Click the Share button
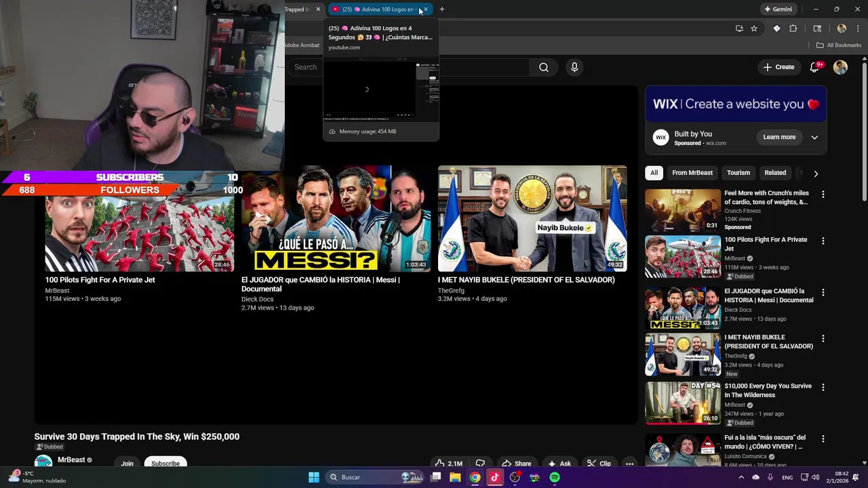Viewport: 868px width, 488px height. click(517, 464)
